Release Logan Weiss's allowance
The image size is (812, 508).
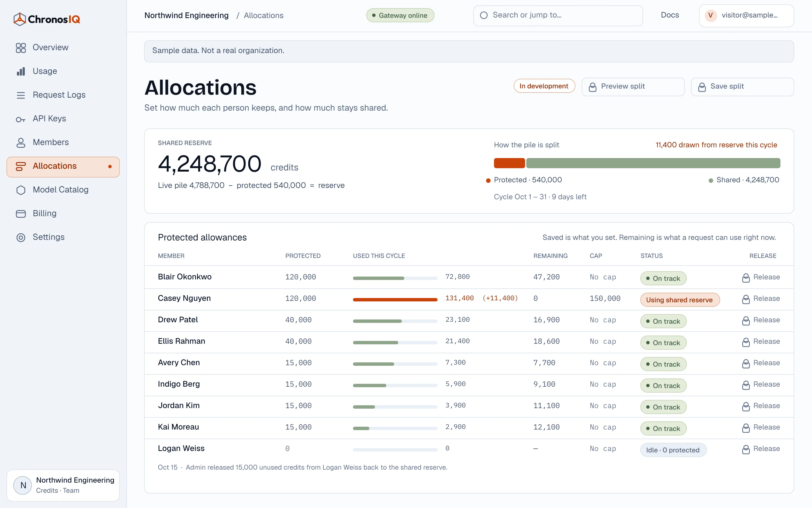click(761, 449)
